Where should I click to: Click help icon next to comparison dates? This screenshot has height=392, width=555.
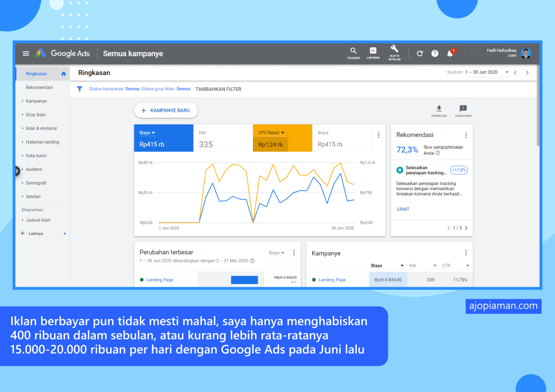pyautogui.click(x=253, y=261)
